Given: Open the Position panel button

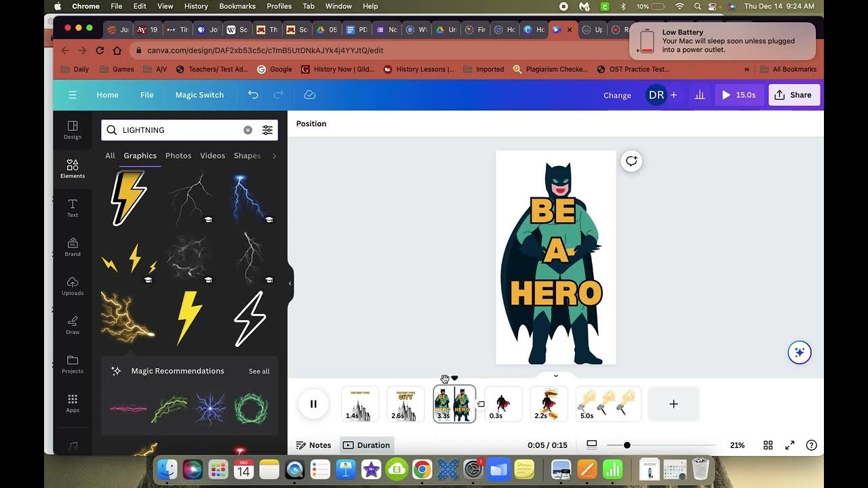Looking at the screenshot, I should tap(311, 123).
